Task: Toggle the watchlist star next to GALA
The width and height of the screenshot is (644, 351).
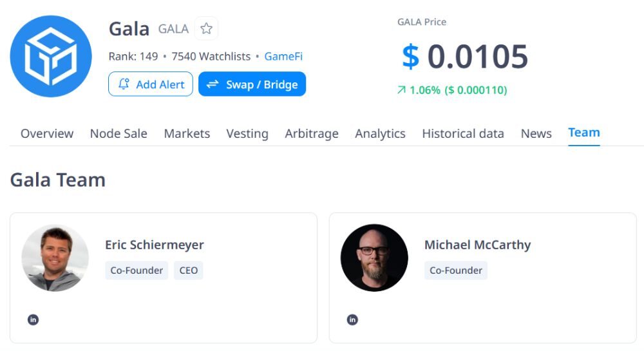Action: click(x=206, y=28)
